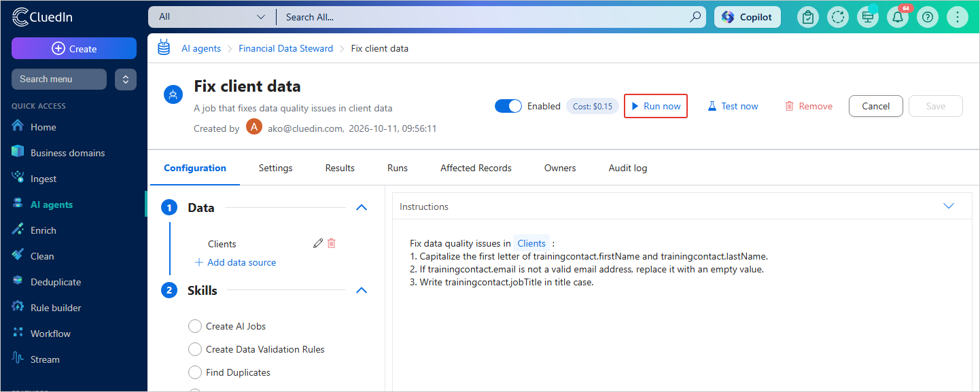
Task: Open the All search scope dropdown
Action: click(211, 17)
